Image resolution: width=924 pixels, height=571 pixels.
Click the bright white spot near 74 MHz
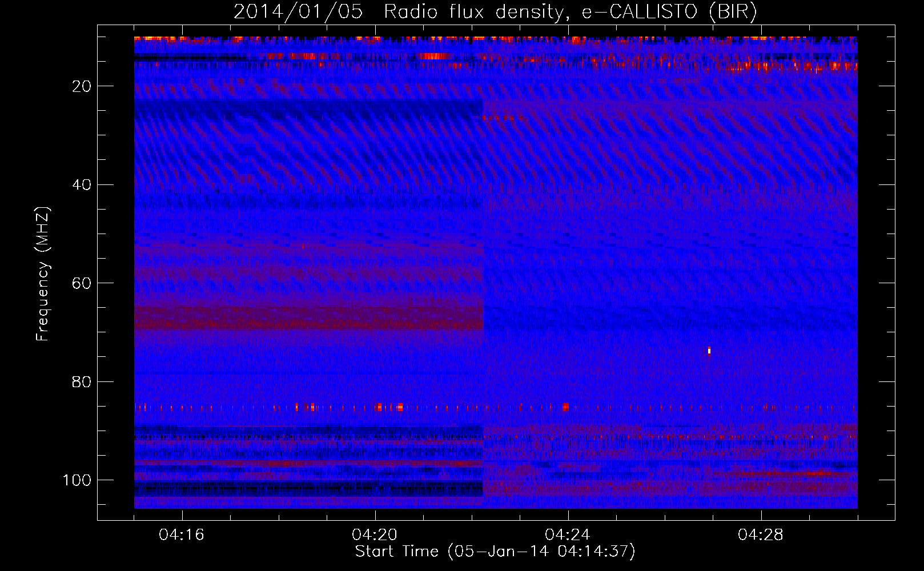point(709,351)
